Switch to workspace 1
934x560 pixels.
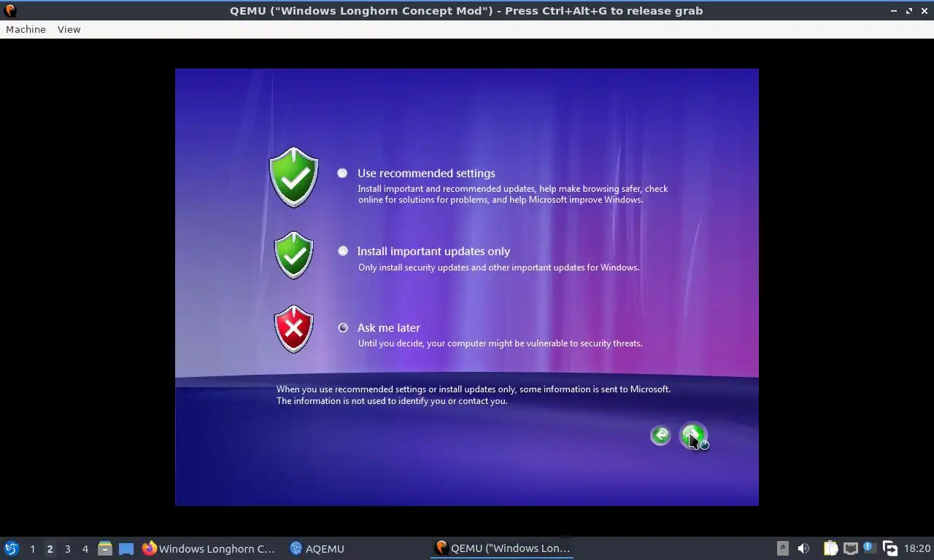click(x=32, y=548)
